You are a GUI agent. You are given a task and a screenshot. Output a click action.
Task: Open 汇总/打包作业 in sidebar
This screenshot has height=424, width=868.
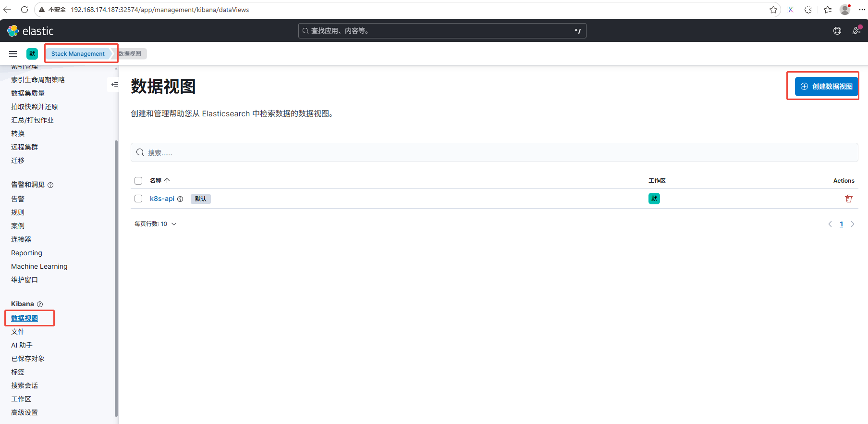pos(32,120)
